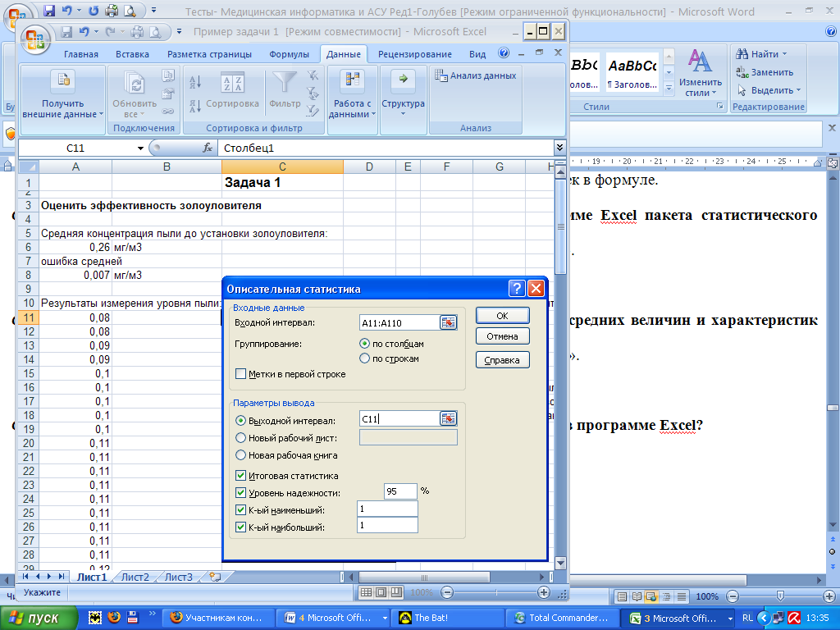Switch Excel to Page Break Preview icon

point(396,592)
